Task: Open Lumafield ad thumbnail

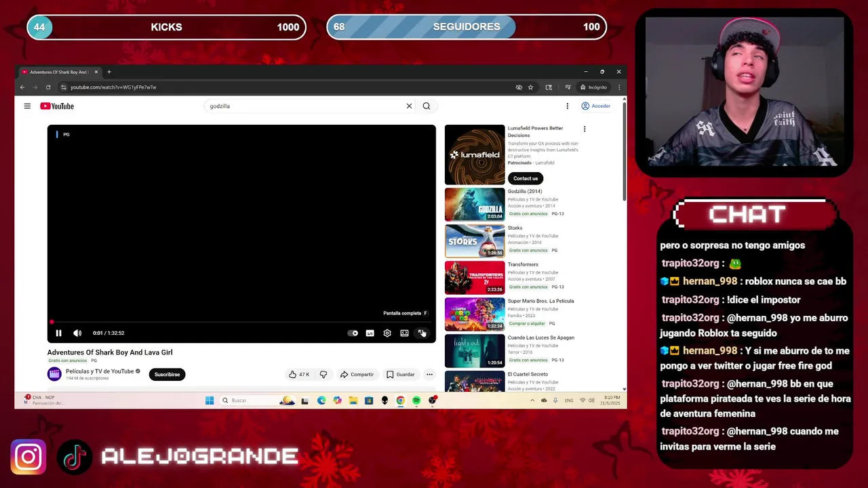Action: coord(475,155)
